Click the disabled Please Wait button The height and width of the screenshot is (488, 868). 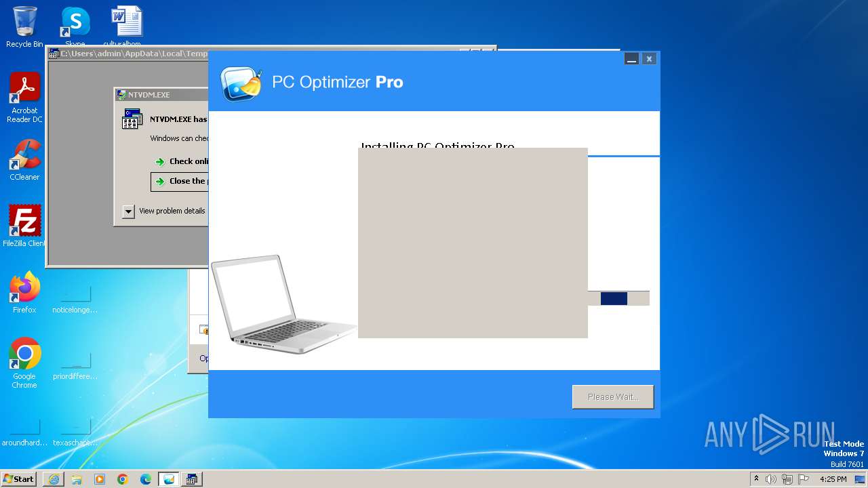point(613,397)
